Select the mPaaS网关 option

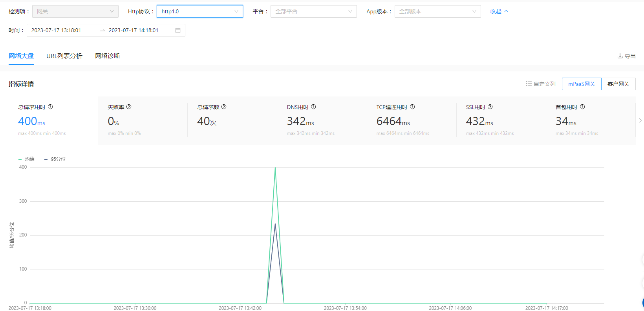click(582, 84)
